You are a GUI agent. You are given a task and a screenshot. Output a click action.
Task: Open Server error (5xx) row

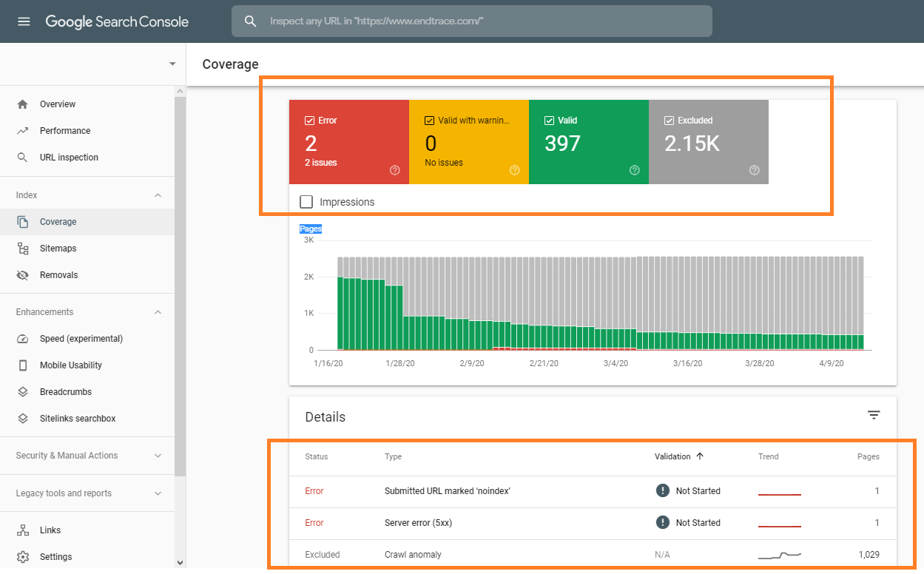coord(593,523)
